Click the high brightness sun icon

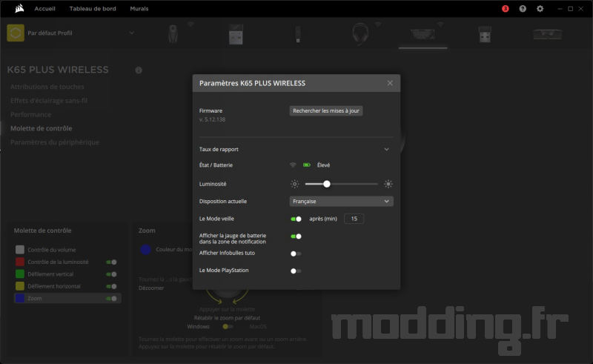(x=388, y=184)
